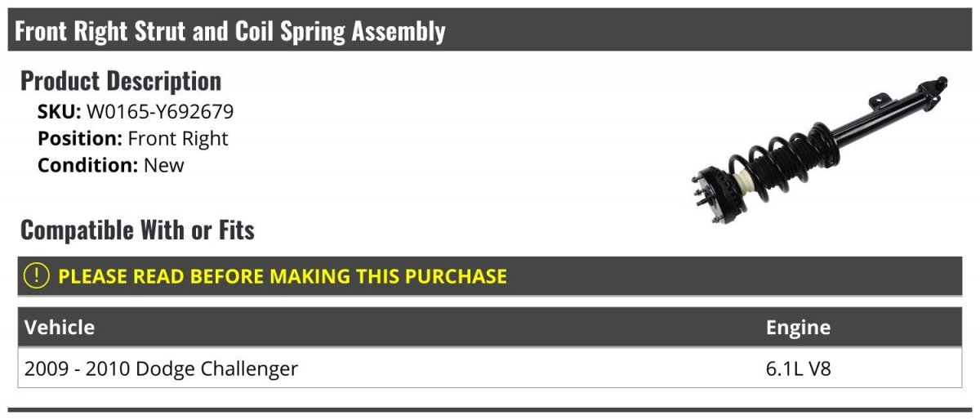The width and height of the screenshot is (980, 420).
Task: Click the "Front Right Strut and Coil Spring Assembly" title
Action: 230,31
